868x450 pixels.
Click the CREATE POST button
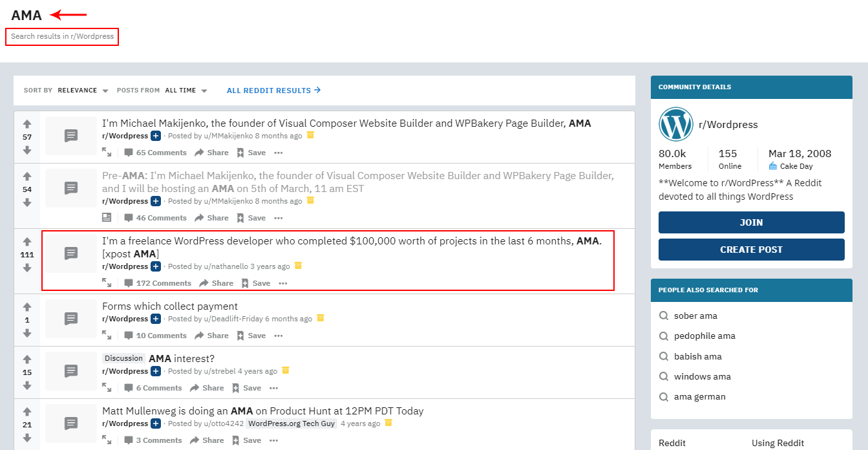tap(751, 250)
